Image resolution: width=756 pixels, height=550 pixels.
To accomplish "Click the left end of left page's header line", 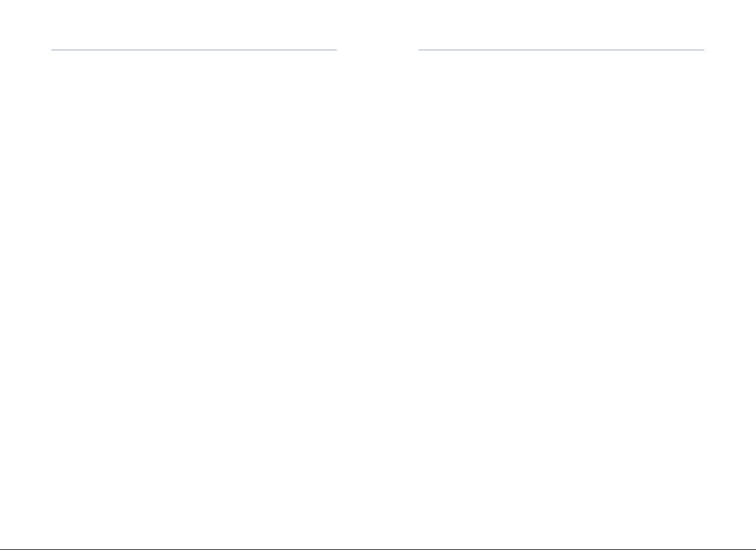I will click(53, 50).
